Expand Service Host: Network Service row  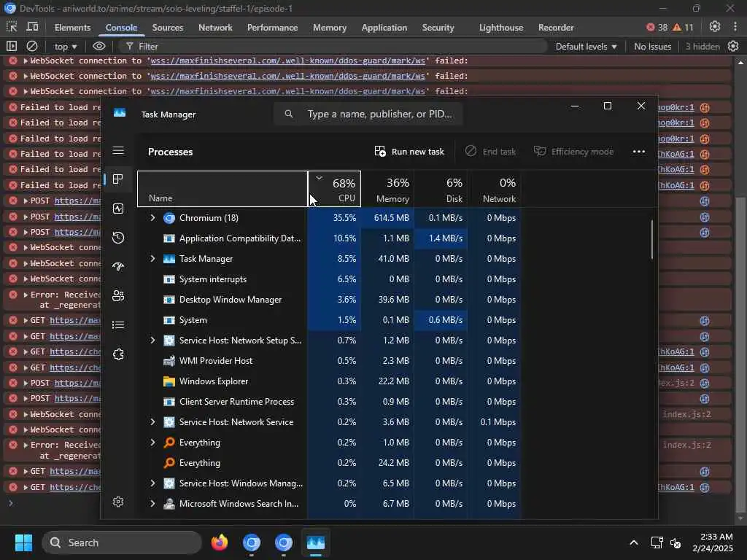(152, 422)
